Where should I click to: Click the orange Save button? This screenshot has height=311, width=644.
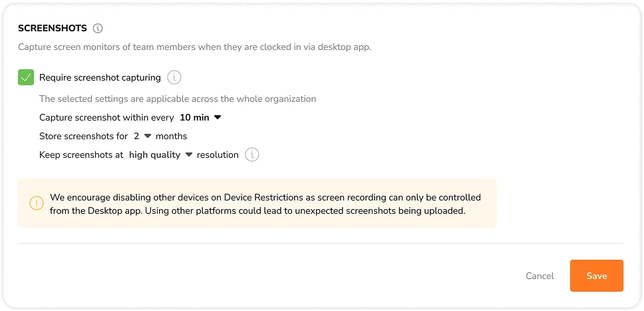coord(596,276)
